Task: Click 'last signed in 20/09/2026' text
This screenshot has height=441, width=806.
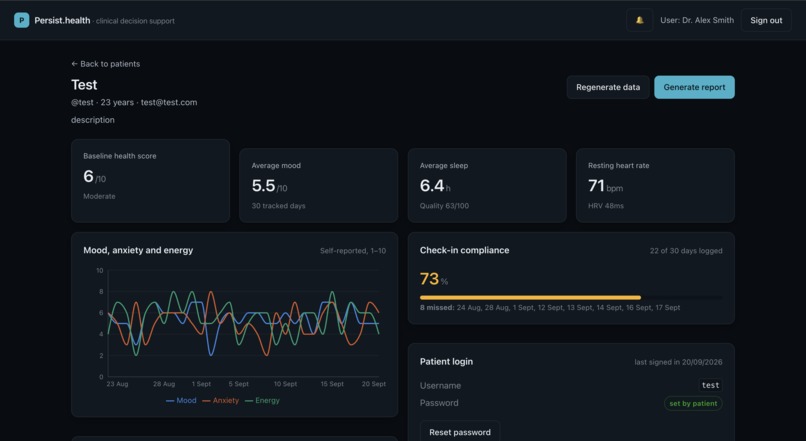Action: tap(679, 362)
